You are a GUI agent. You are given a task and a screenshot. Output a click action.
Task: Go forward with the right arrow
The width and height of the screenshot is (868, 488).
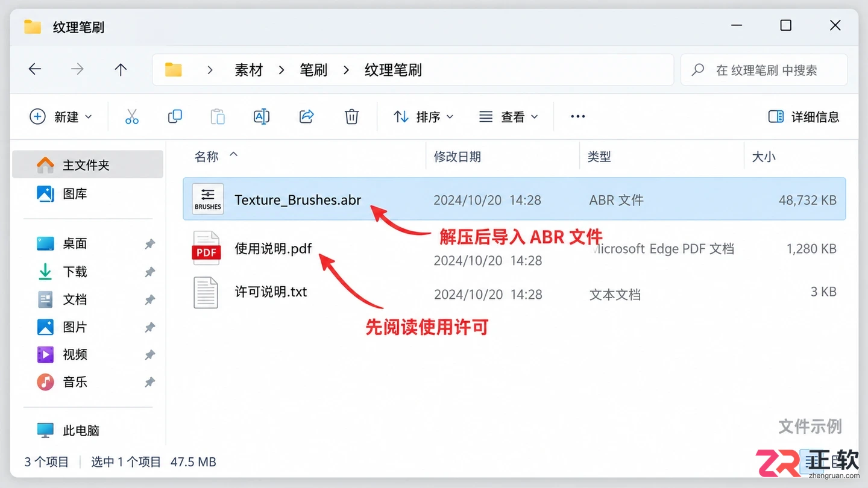point(77,69)
